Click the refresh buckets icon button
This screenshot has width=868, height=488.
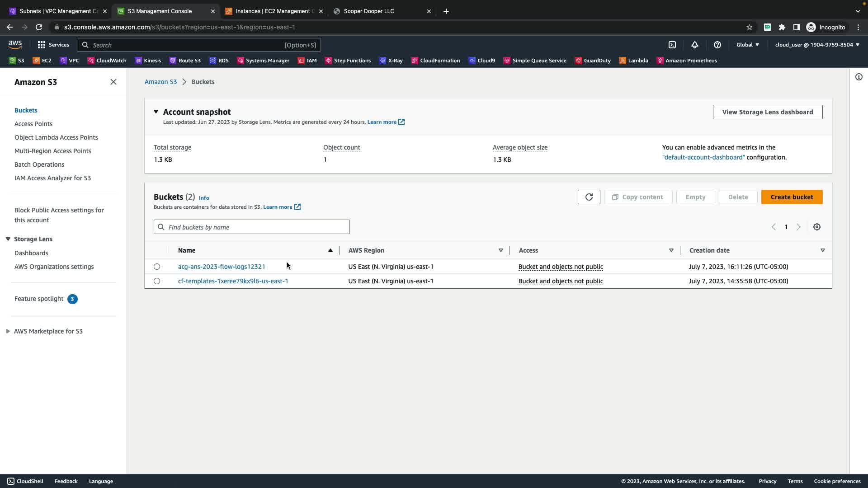coord(589,197)
